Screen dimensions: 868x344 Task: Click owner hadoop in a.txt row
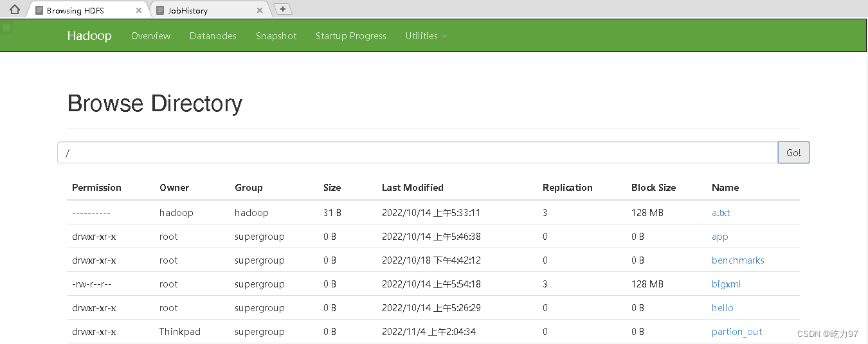176,212
